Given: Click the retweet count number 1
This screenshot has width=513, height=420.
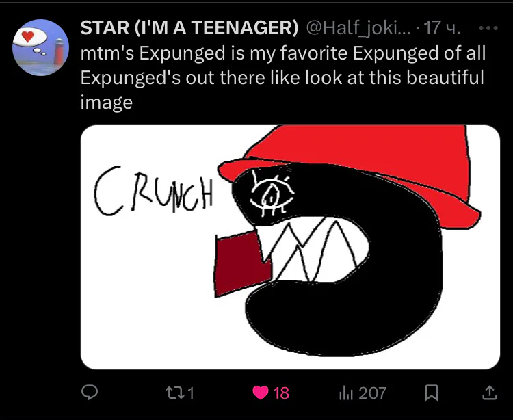Looking at the screenshot, I should tap(192, 393).
